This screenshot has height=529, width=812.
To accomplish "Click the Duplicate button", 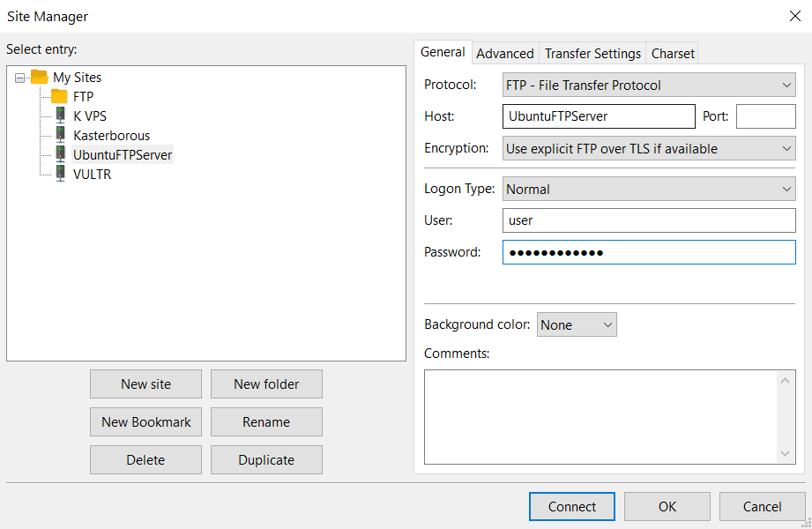I will 266,459.
